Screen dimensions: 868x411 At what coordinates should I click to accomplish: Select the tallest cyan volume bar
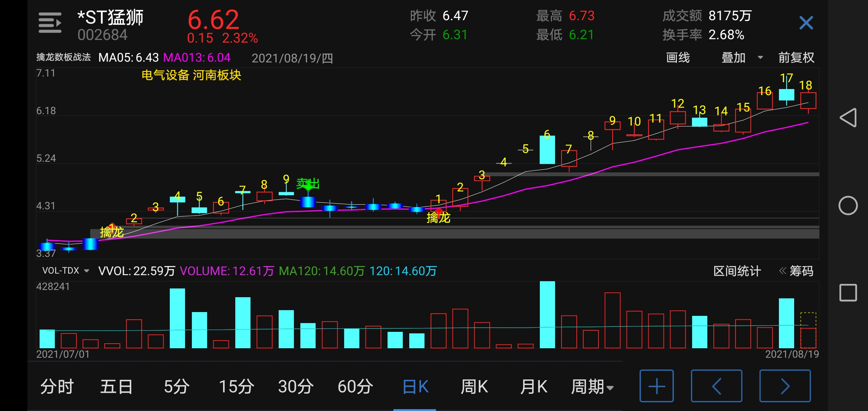(547, 314)
